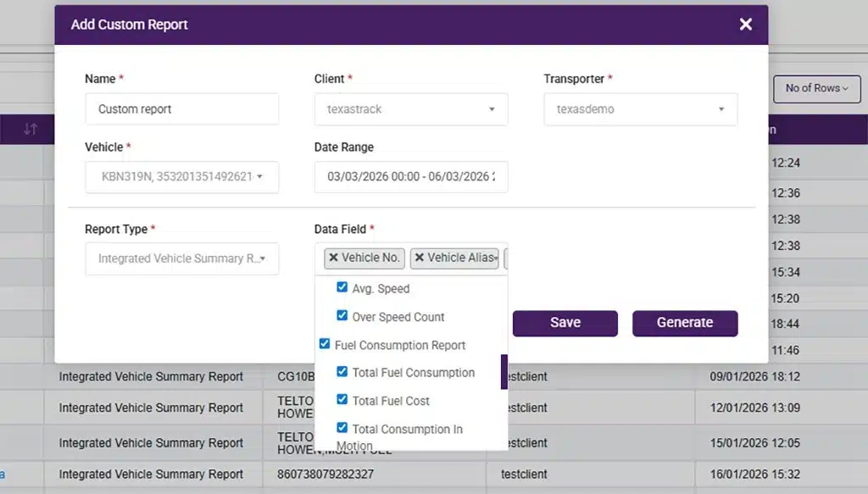Uncheck Total Fuel Consumption
This screenshot has height=494, width=868.
(342, 372)
